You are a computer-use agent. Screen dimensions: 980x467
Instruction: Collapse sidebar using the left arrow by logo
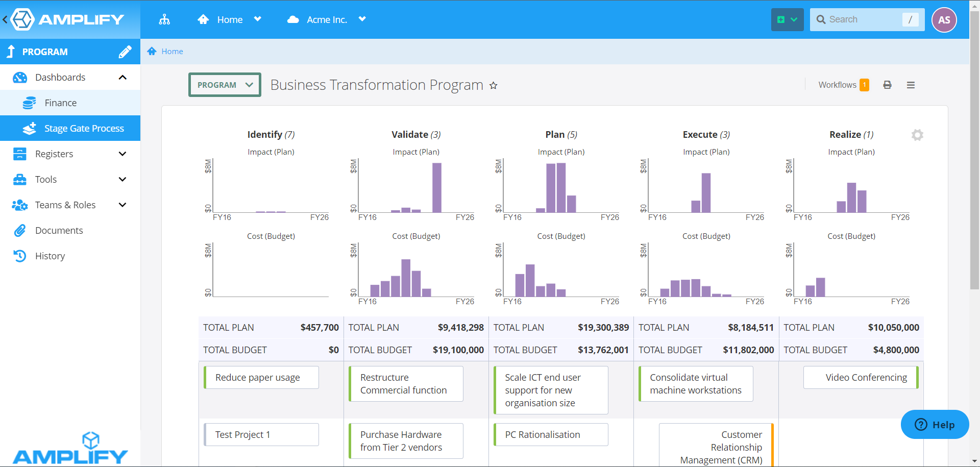[5, 20]
